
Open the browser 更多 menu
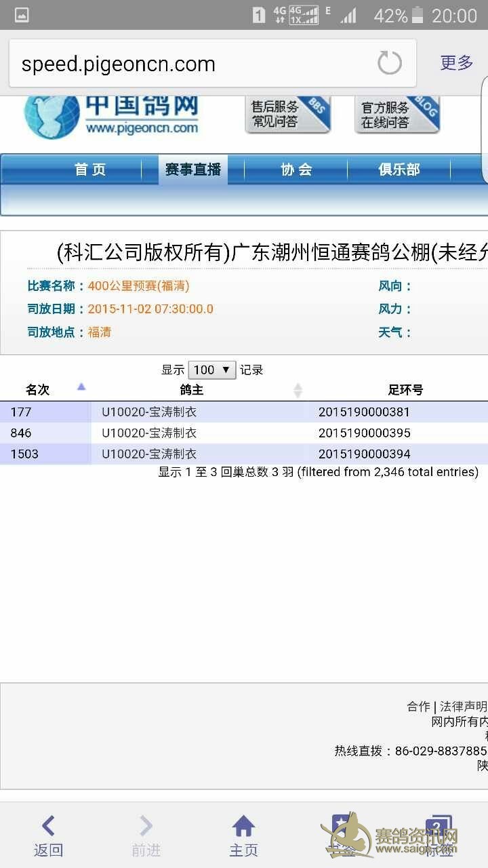point(456,63)
